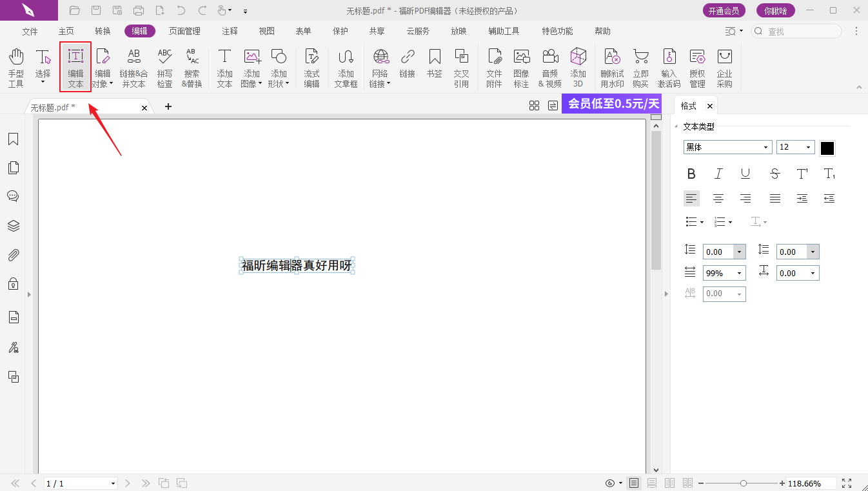The image size is (868, 491).
Task: Toggle underline text formatting
Action: click(745, 174)
